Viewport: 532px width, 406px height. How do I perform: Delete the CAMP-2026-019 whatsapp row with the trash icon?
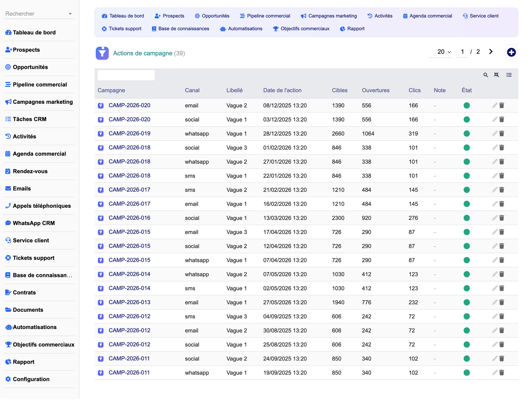tap(502, 133)
